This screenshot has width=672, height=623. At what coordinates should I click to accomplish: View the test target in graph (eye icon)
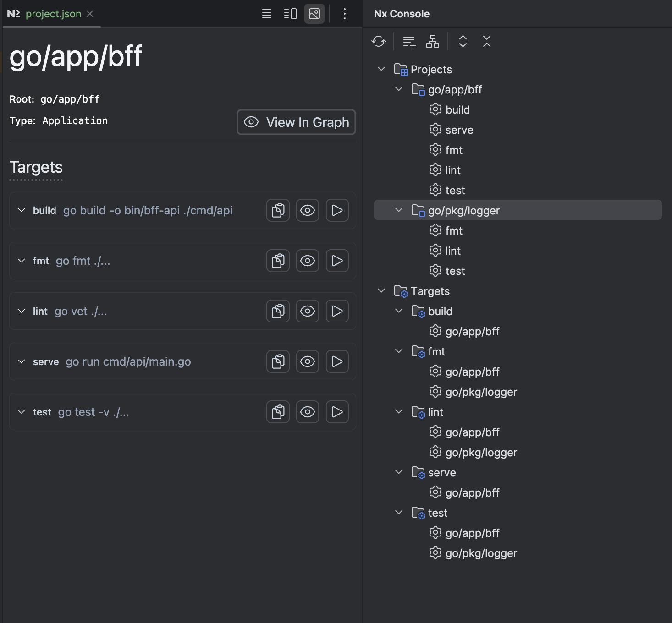pos(308,412)
